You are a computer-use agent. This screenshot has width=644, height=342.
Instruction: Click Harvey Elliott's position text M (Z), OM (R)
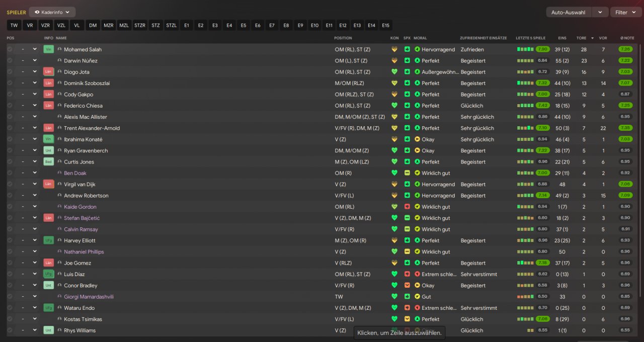point(350,240)
